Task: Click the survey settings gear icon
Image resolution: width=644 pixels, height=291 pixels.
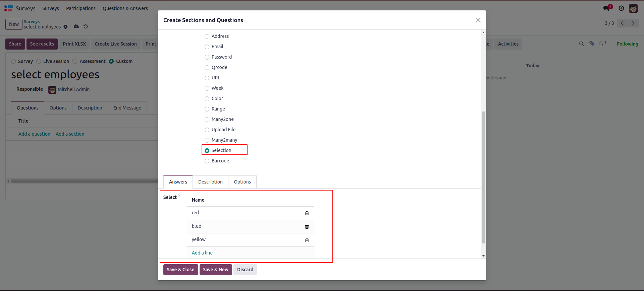Action: point(66,27)
